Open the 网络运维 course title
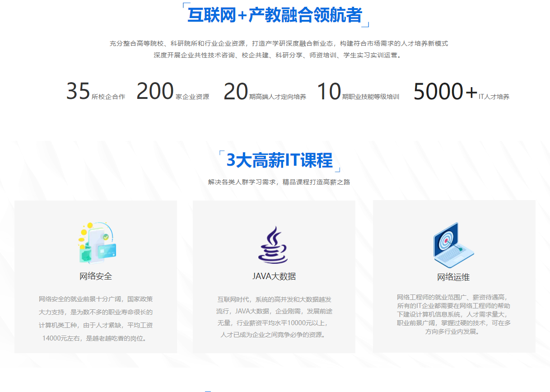Image resolution: width=550 pixels, height=392 pixels. pyautogui.click(x=453, y=277)
